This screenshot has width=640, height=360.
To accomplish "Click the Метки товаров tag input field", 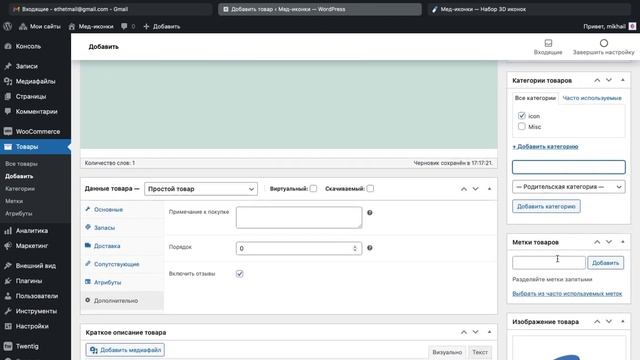I will (x=549, y=263).
